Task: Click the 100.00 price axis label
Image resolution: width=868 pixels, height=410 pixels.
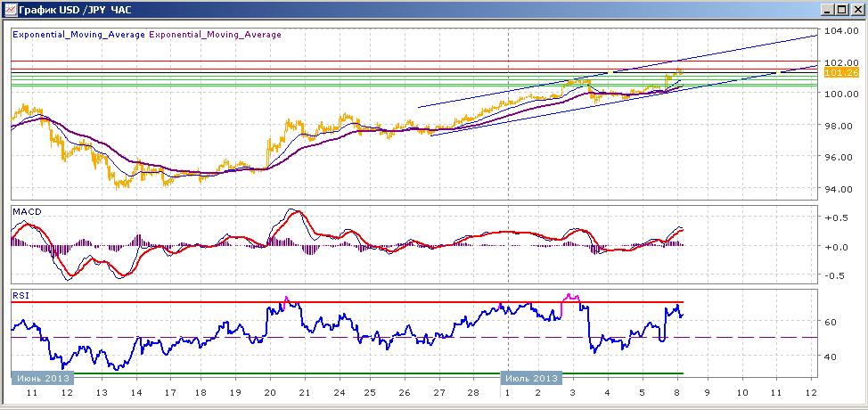Action: point(841,94)
